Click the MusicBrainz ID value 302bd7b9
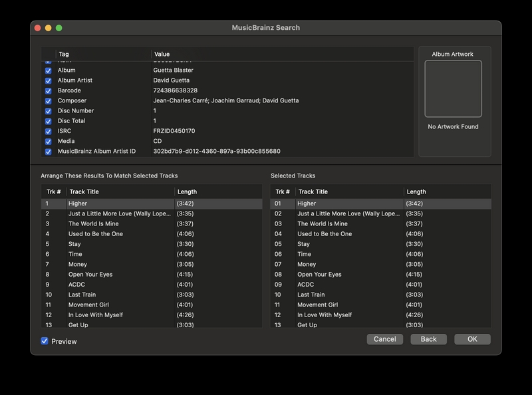Viewport: 532px width, 395px height. tap(217, 152)
